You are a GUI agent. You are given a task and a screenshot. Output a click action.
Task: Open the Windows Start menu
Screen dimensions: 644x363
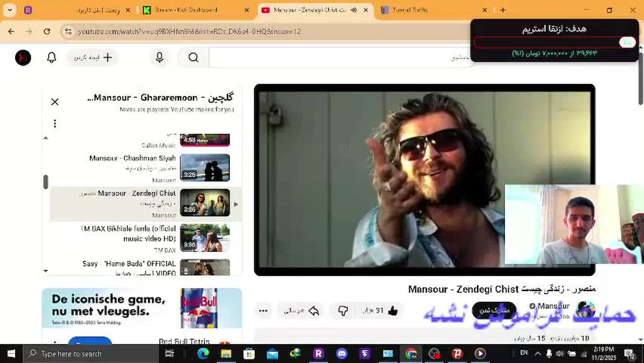tap(11, 353)
